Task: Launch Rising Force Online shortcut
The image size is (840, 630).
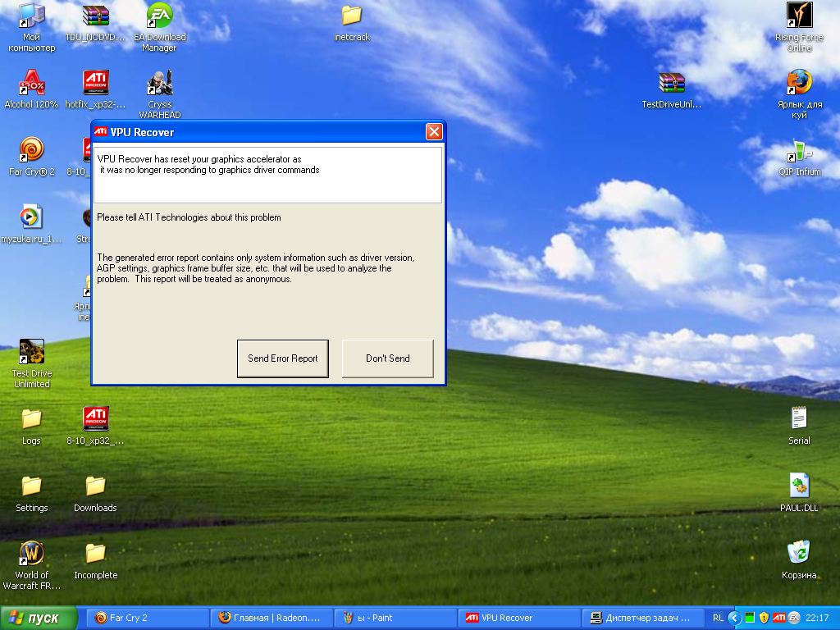Action: point(799,27)
